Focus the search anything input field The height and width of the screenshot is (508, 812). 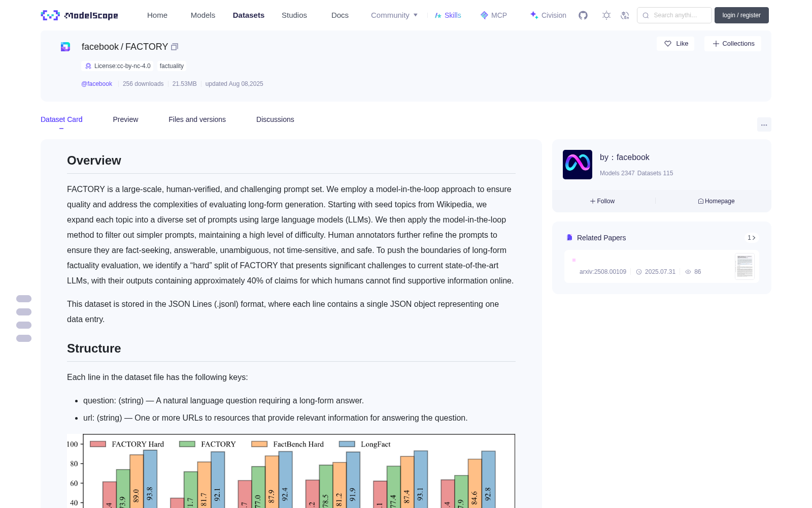[674, 15]
